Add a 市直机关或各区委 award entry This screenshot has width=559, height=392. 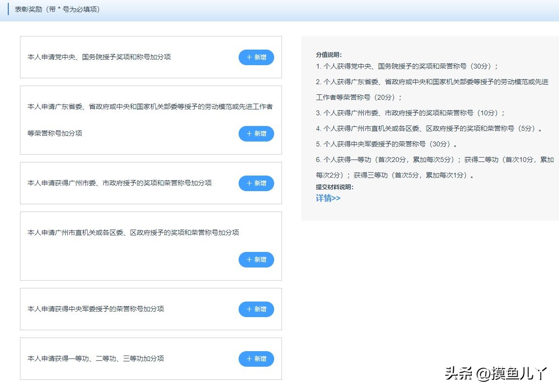(x=257, y=260)
